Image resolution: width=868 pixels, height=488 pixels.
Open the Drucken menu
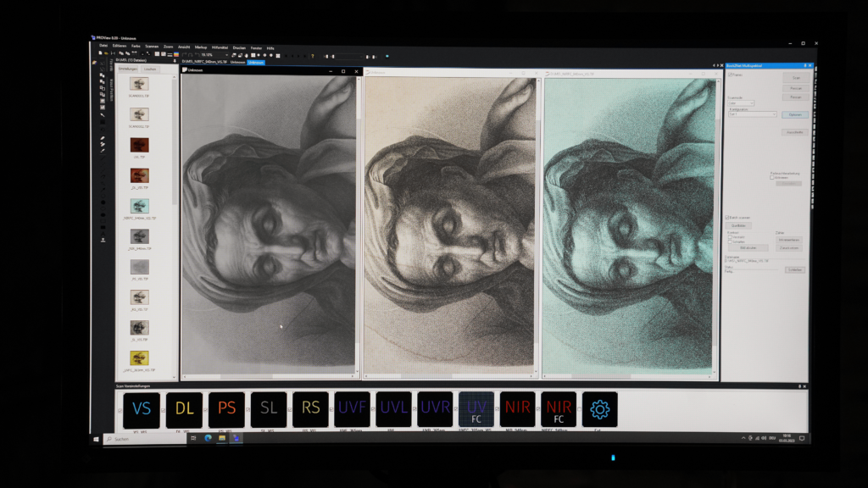click(x=239, y=48)
